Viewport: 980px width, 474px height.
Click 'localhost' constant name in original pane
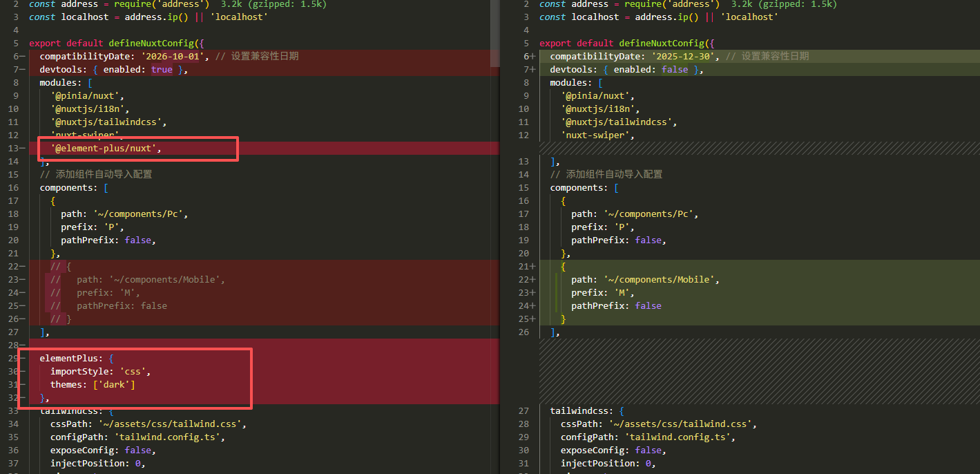(x=85, y=17)
